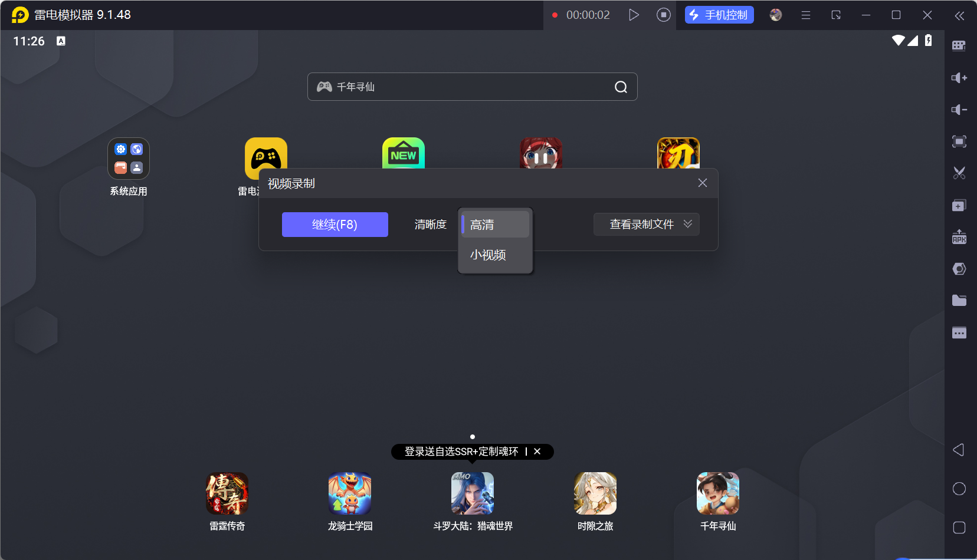
Task: Open the keyboard mapping tool in sidebar
Action: coord(959,46)
